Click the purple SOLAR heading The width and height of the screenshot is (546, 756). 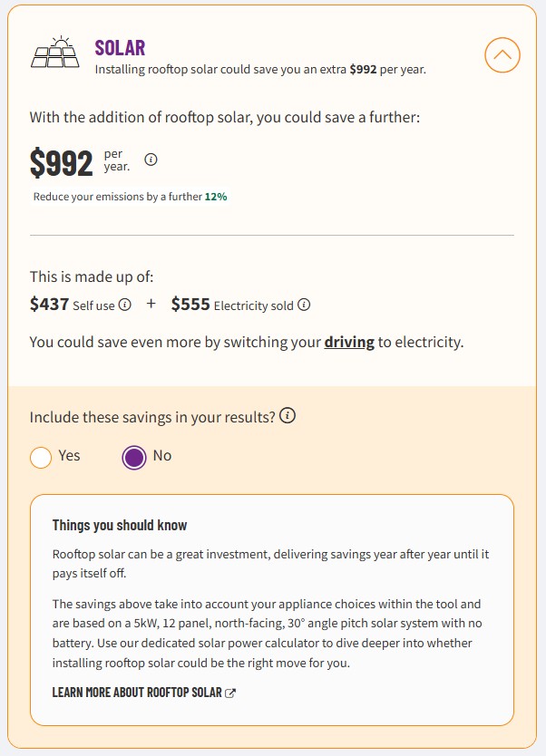(x=120, y=48)
